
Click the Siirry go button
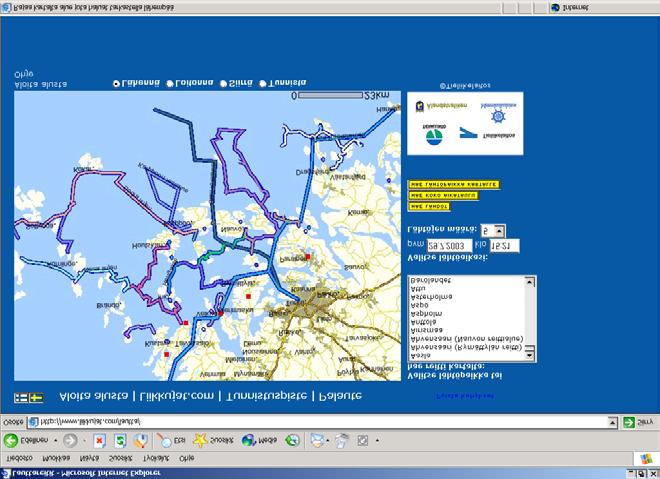638,422
